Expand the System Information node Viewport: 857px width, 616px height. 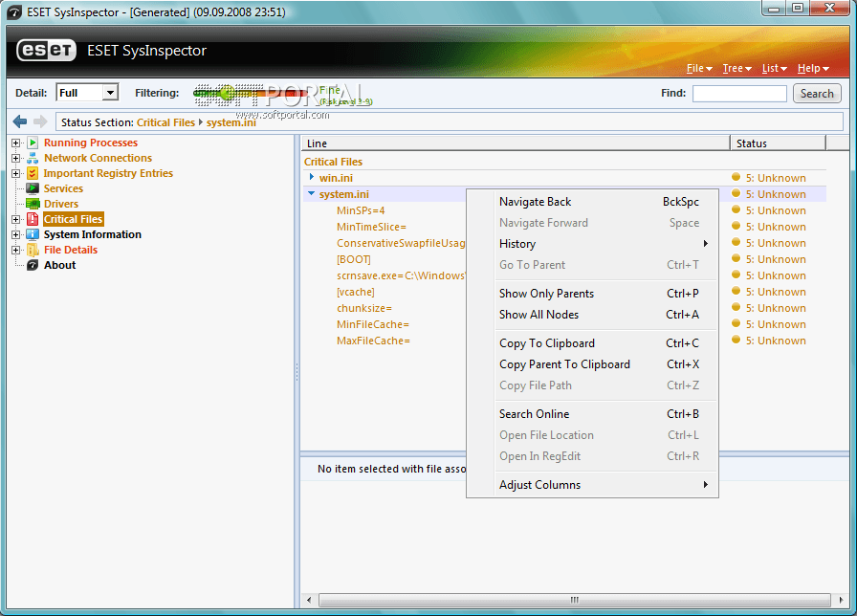(x=15, y=234)
